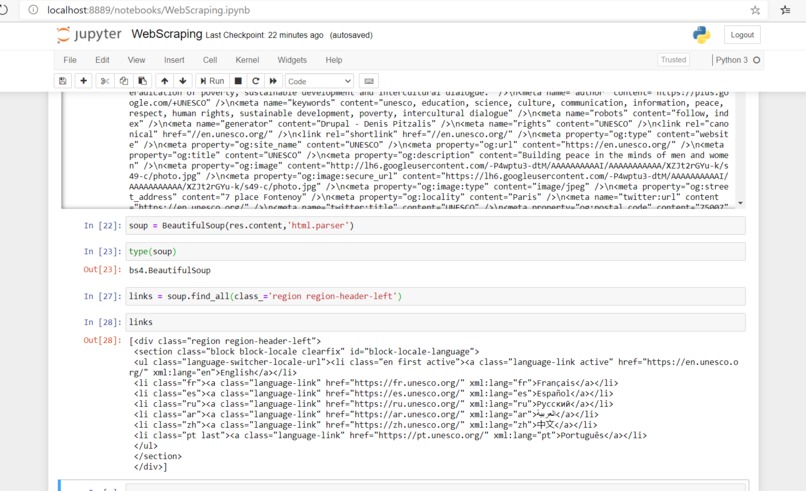This screenshot has height=491, width=806.
Task: Open the Kernel menu
Action: [x=247, y=60]
